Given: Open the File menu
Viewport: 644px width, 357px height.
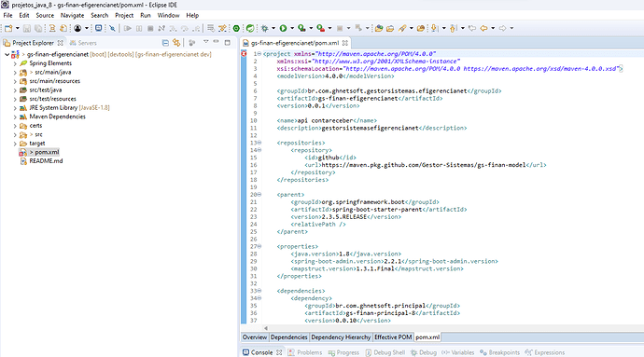Looking at the screenshot, I should pyautogui.click(x=7, y=15).
